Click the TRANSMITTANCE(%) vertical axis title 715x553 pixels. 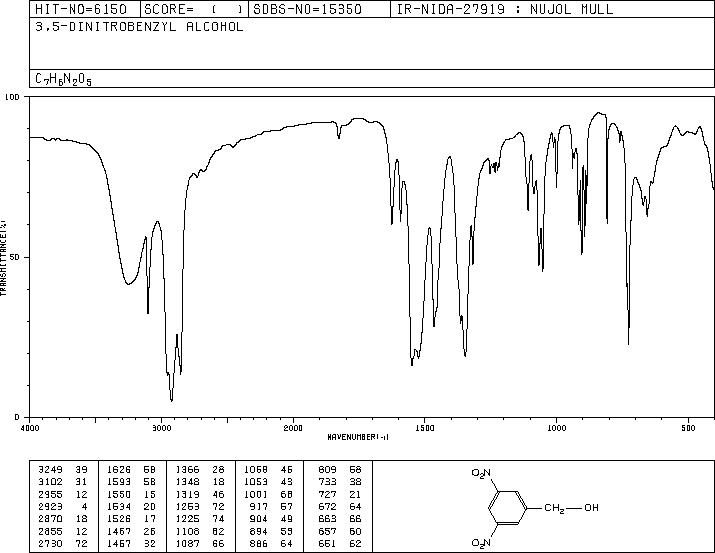point(3,257)
